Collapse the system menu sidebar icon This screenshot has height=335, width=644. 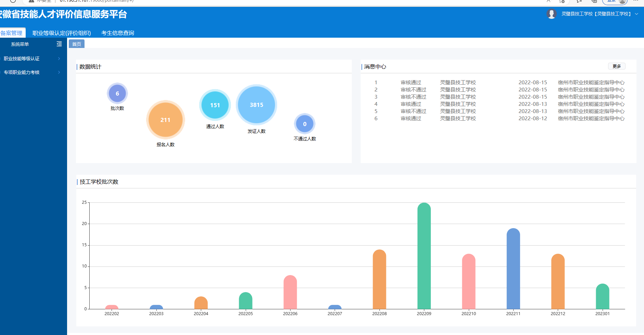[x=59, y=44]
